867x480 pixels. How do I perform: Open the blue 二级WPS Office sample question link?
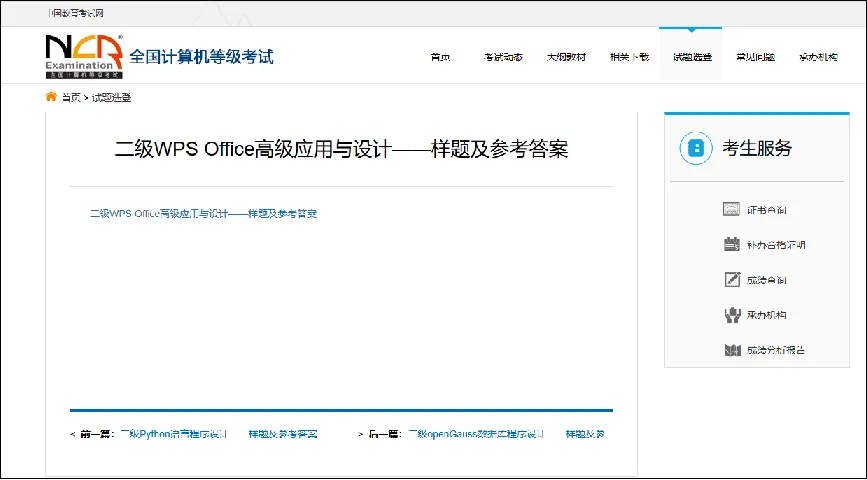point(203,213)
